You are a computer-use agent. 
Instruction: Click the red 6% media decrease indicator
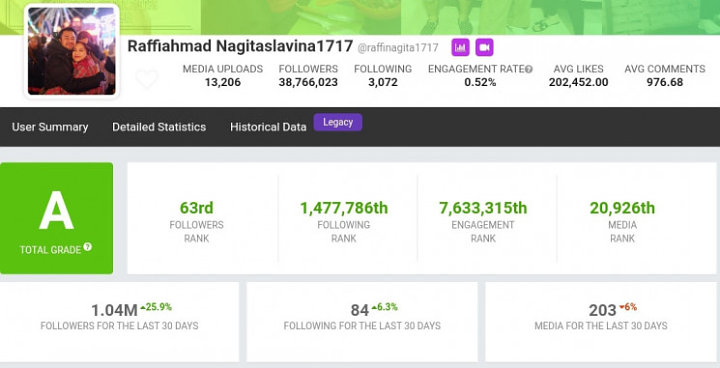pyautogui.click(x=628, y=307)
